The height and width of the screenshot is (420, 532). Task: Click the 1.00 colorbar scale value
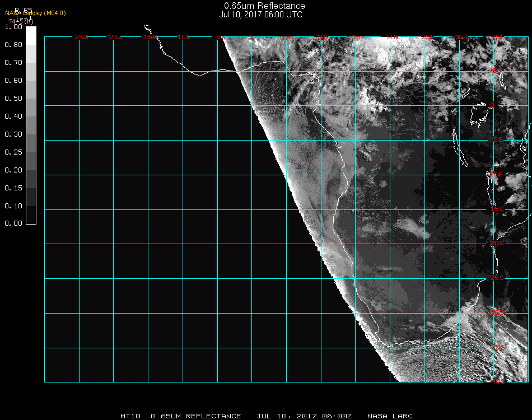click(13, 27)
